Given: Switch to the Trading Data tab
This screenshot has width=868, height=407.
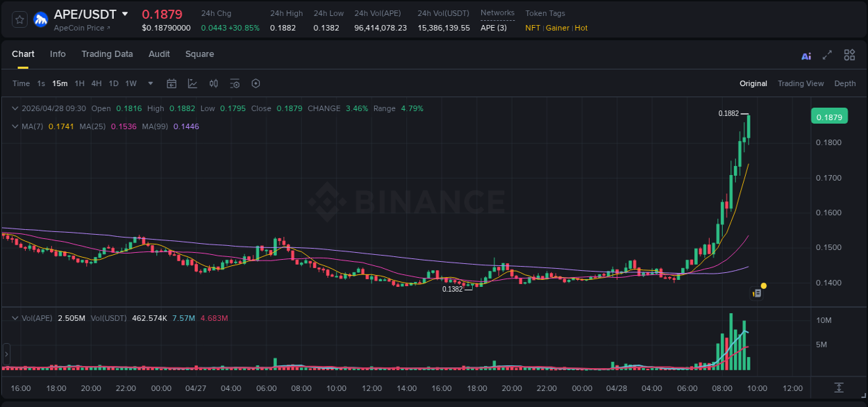Looking at the screenshot, I should [x=107, y=54].
